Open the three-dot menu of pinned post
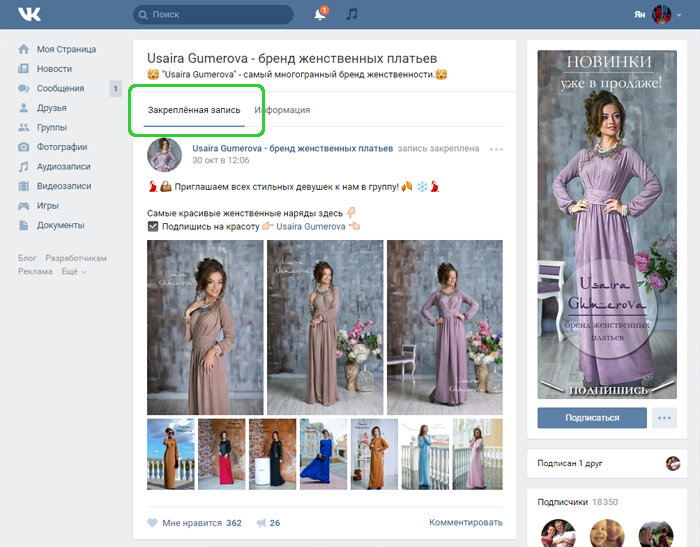 [x=496, y=149]
